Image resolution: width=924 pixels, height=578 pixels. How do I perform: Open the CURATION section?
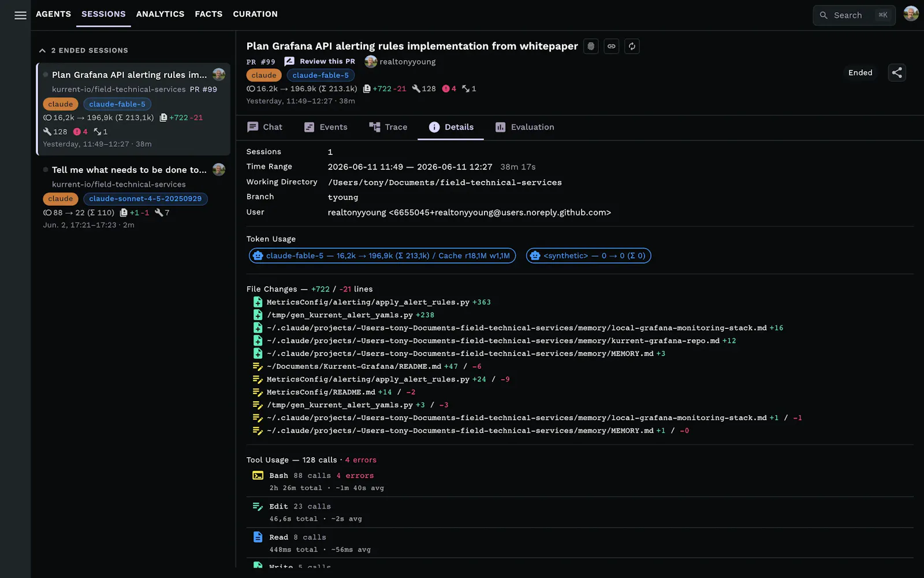click(x=255, y=14)
